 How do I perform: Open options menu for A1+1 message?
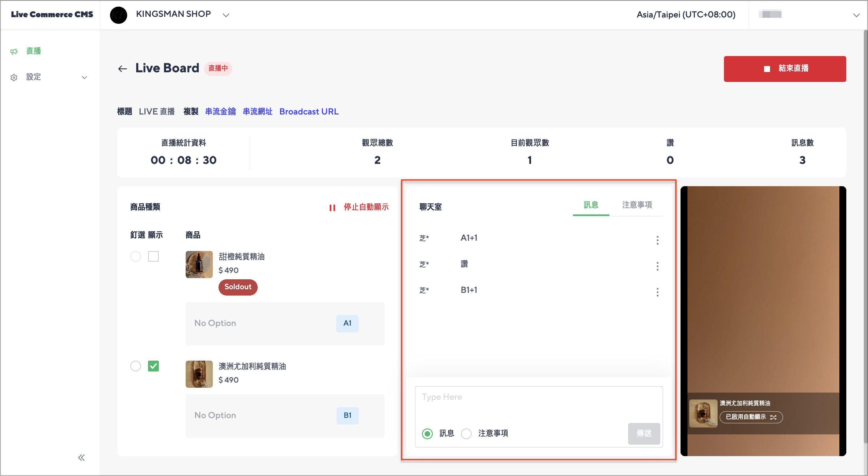click(x=657, y=240)
